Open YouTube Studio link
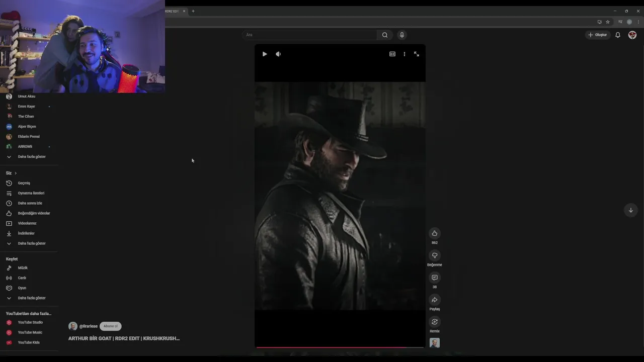644x362 pixels. tap(31, 322)
